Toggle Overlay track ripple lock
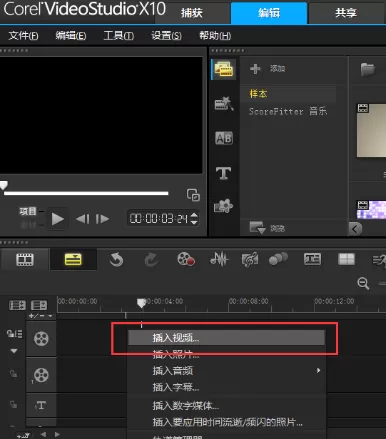The image size is (386, 439). [x=13, y=374]
